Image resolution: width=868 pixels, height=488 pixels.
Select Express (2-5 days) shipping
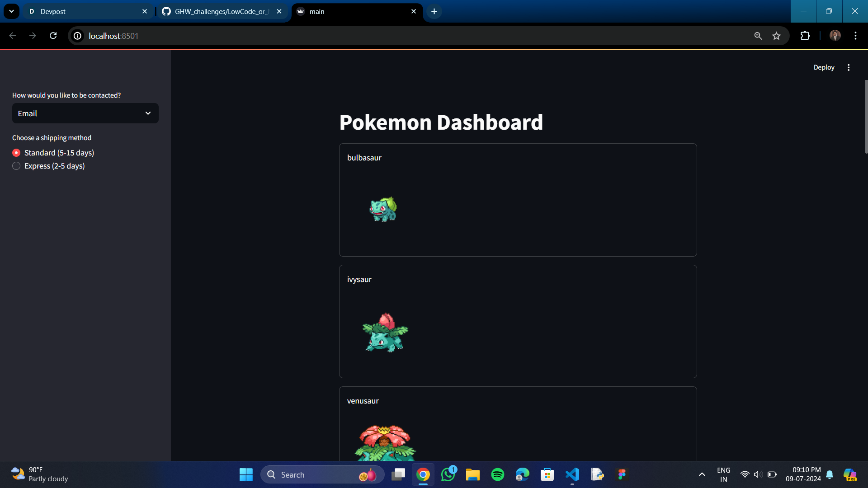coord(16,166)
